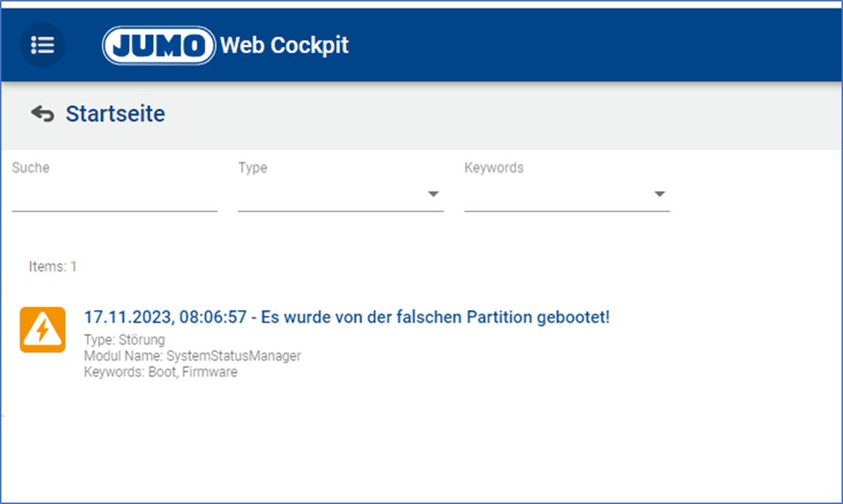The height and width of the screenshot is (504, 843).
Task: Click the Keywords filter label
Action: pos(494,168)
